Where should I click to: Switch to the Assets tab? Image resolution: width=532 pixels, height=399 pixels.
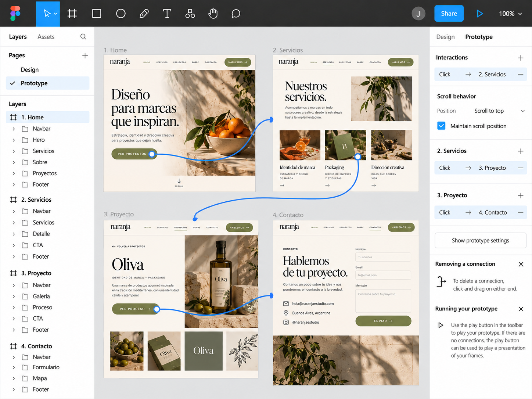coord(46,37)
